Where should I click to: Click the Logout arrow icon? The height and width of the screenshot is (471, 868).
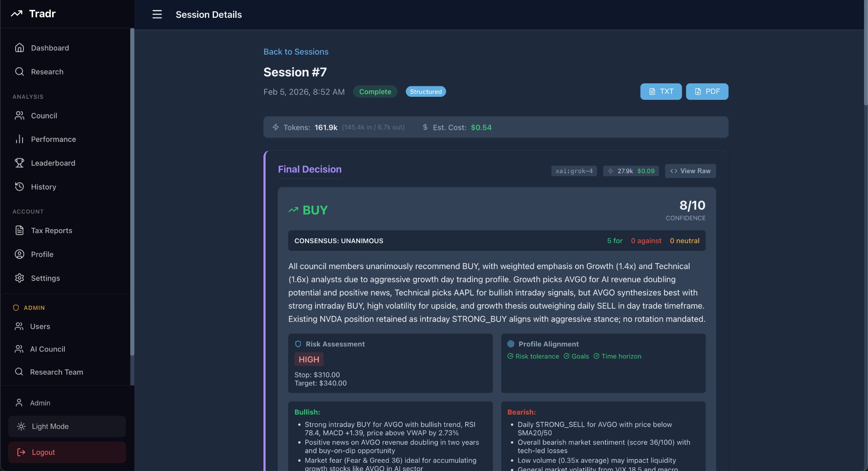[21, 452]
